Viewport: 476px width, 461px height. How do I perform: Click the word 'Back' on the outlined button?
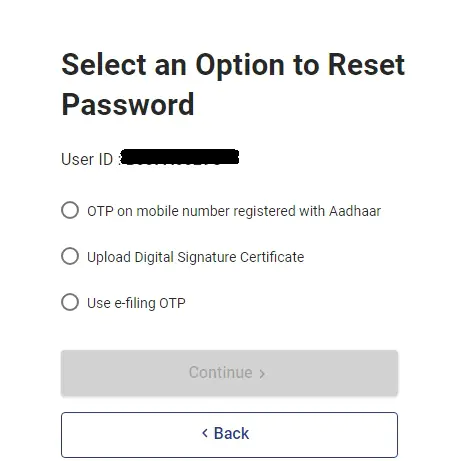tap(231, 433)
